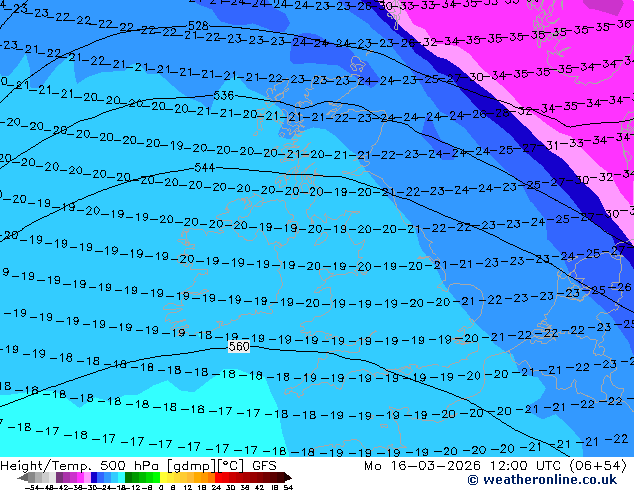Click the 528 height contour label
This screenshot has height=490, width=634.
[198, 26]
